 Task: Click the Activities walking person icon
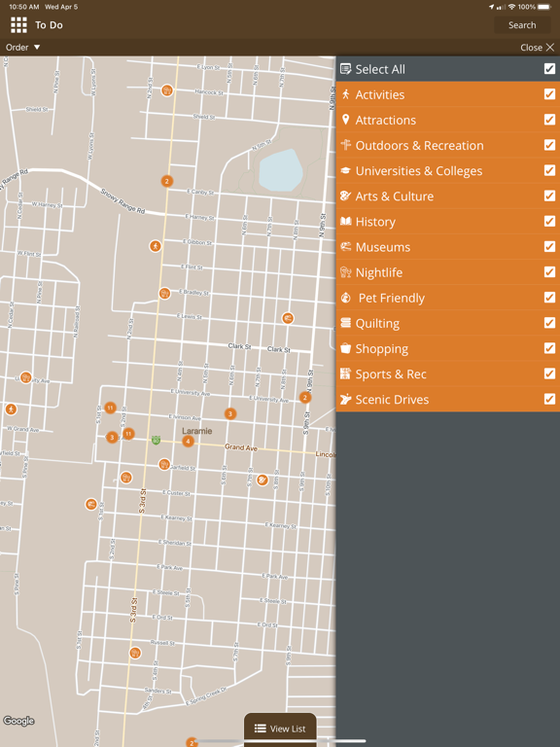point(346,94)
